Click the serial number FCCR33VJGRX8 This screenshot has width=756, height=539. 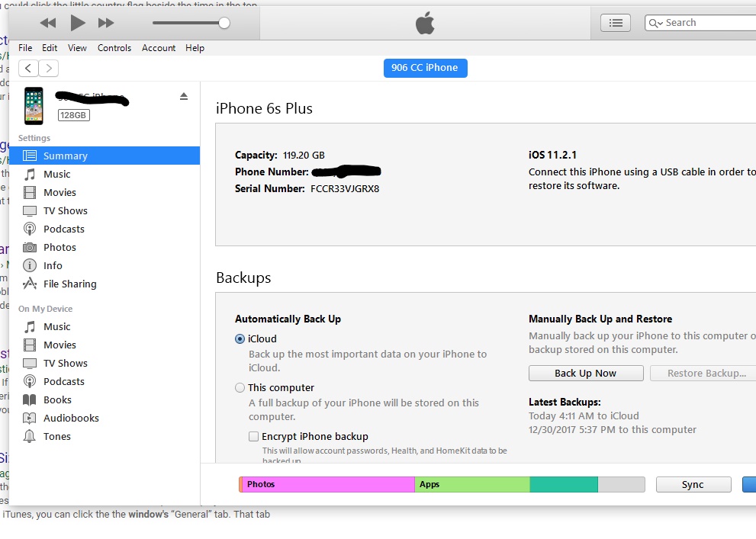[x=345, y=189]
